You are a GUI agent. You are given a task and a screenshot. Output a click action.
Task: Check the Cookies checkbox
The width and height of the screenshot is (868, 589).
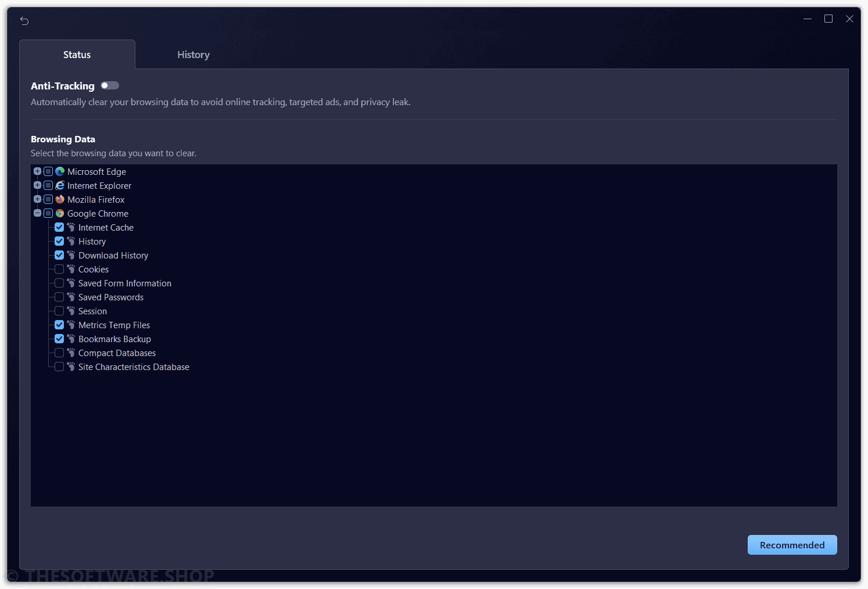(x=59, y=269)
